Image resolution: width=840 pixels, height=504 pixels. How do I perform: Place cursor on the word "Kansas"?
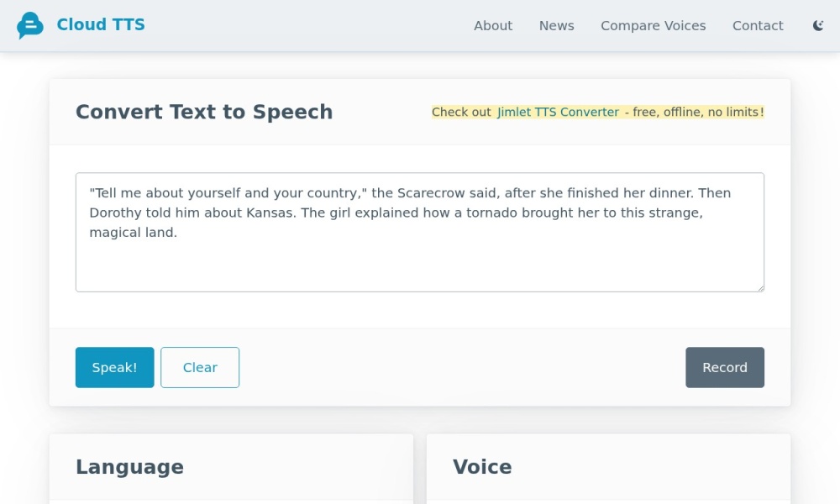tap(270, 213)
